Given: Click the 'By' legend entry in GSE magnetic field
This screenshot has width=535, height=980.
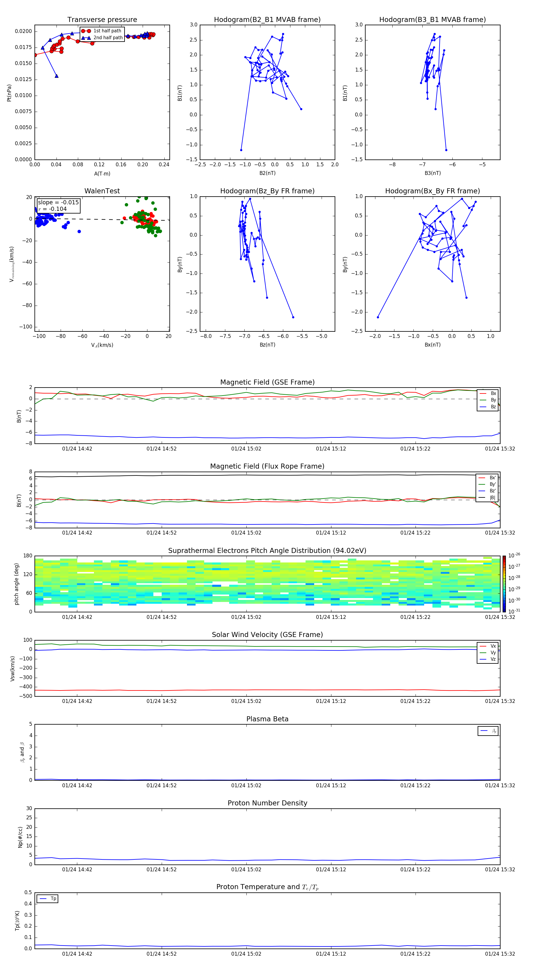Looking at the screenshot, I should pyautogui.click(x=488, y=400).
